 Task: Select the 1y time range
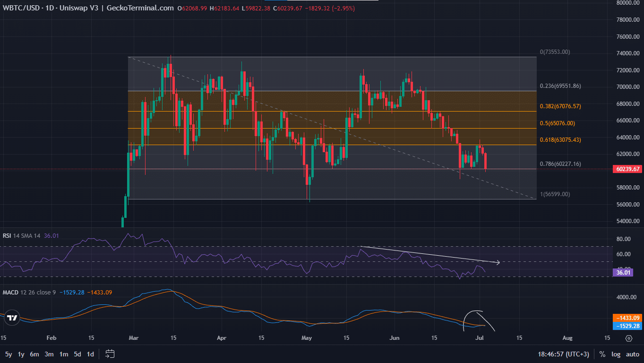(21, 354)
